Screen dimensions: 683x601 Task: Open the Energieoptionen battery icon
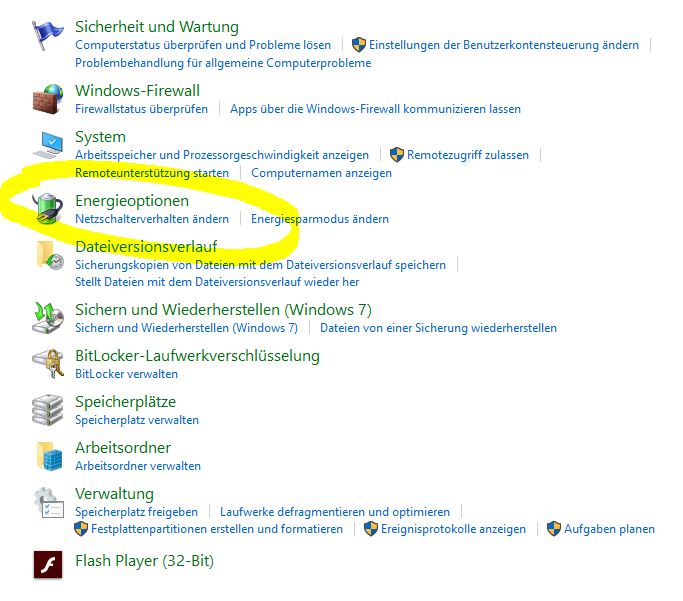point(48,208)
